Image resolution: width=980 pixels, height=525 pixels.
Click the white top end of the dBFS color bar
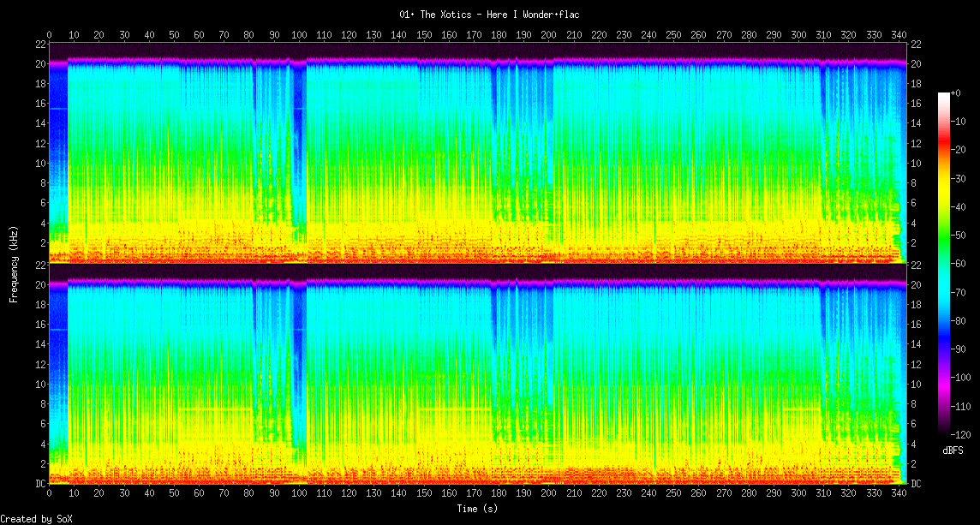(943, 95)
